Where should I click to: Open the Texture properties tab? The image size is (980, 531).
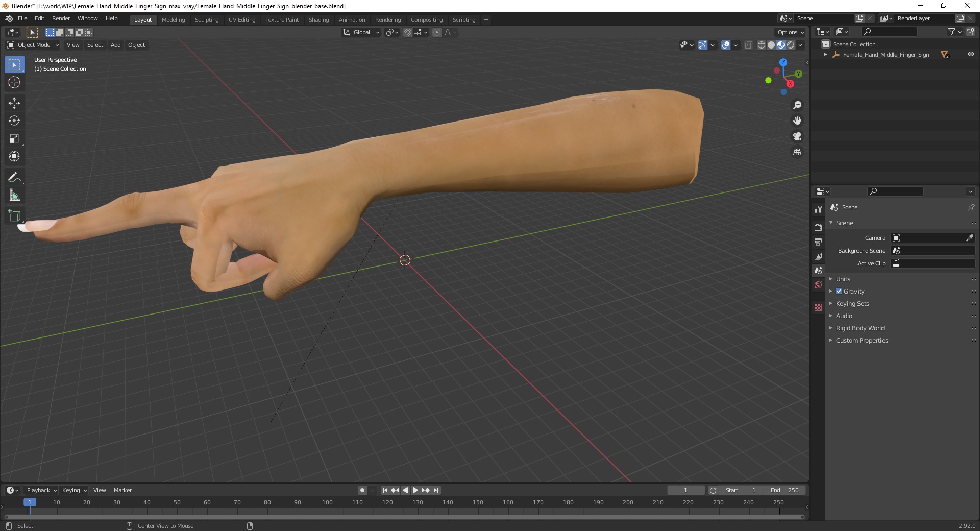click(818, 307)
